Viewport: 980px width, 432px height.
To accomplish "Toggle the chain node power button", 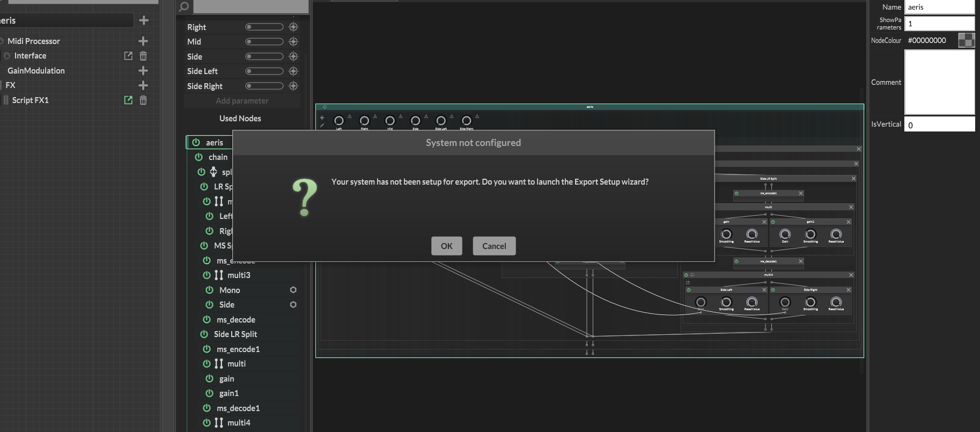I will (199, 157).
